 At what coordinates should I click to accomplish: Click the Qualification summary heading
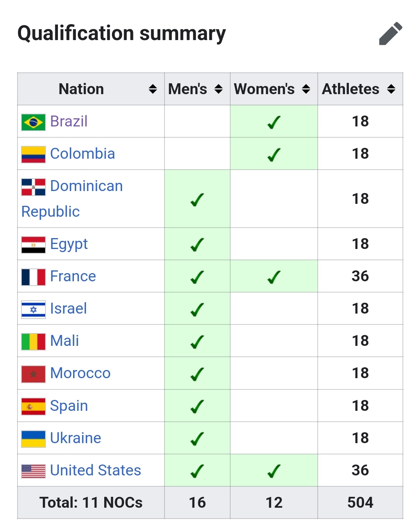pyautogui.click(x=122, y=33)
